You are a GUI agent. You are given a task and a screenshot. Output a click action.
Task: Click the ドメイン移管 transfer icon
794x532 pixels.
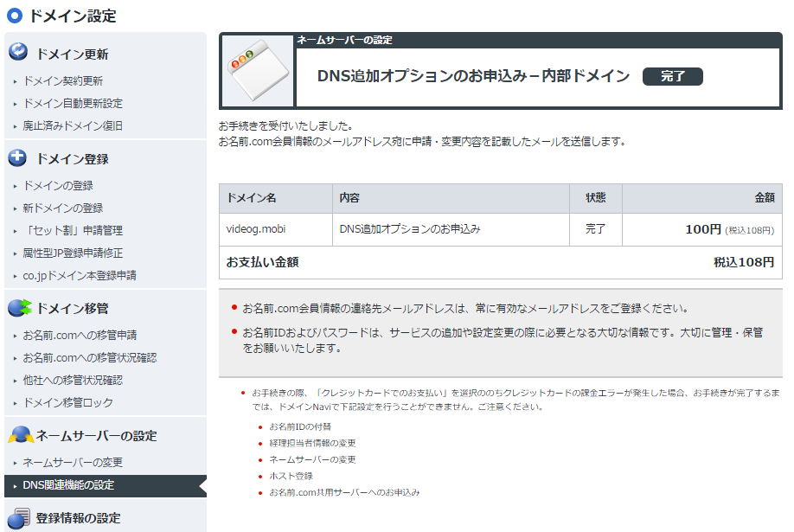19,307
